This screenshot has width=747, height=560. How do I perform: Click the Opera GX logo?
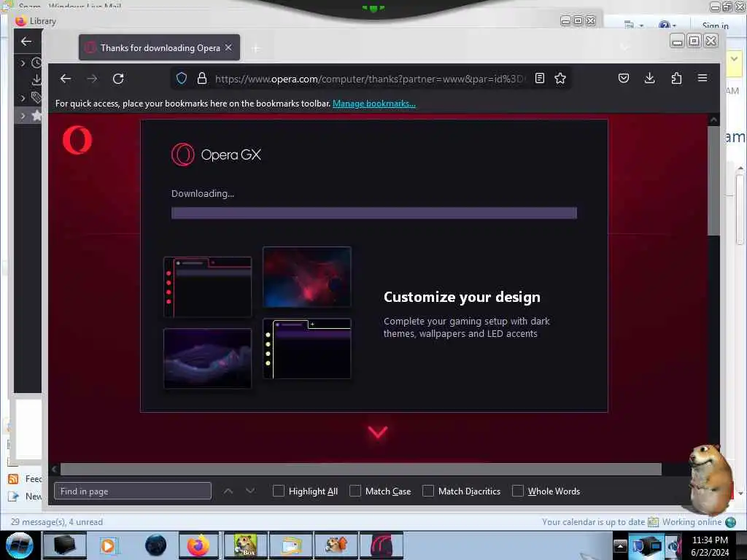pos(216,155)
